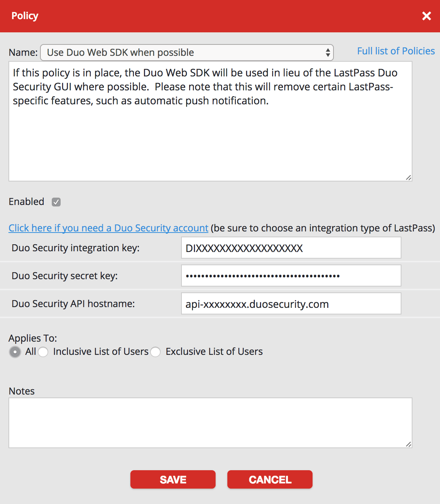
Task: Click link to get a Duo Security account
Action: (x=108, y=228)
